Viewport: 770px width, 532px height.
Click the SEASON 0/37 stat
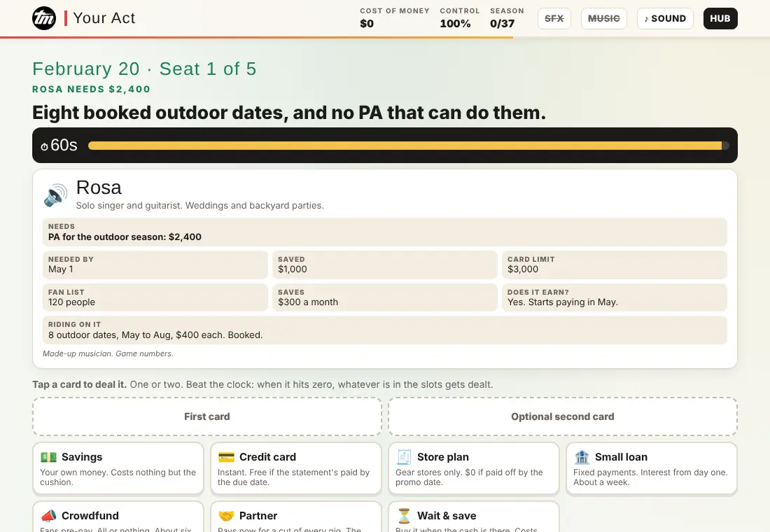507,18
